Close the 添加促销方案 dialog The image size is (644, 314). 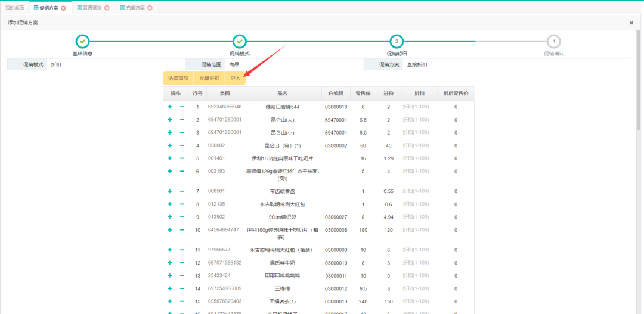tap(631, 23)
